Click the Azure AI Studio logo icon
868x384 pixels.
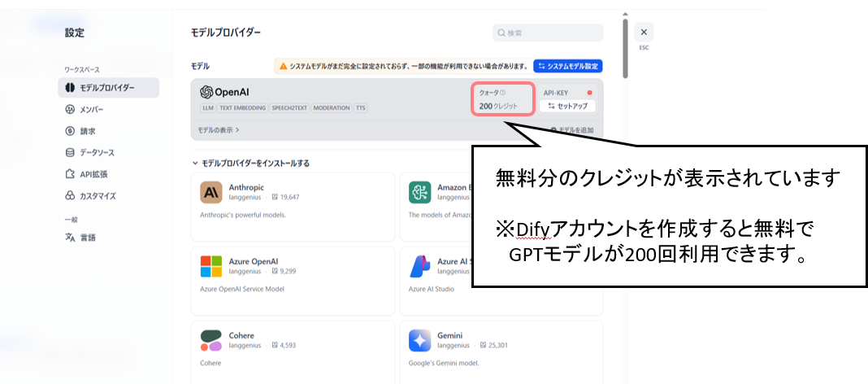click(421, 266)
